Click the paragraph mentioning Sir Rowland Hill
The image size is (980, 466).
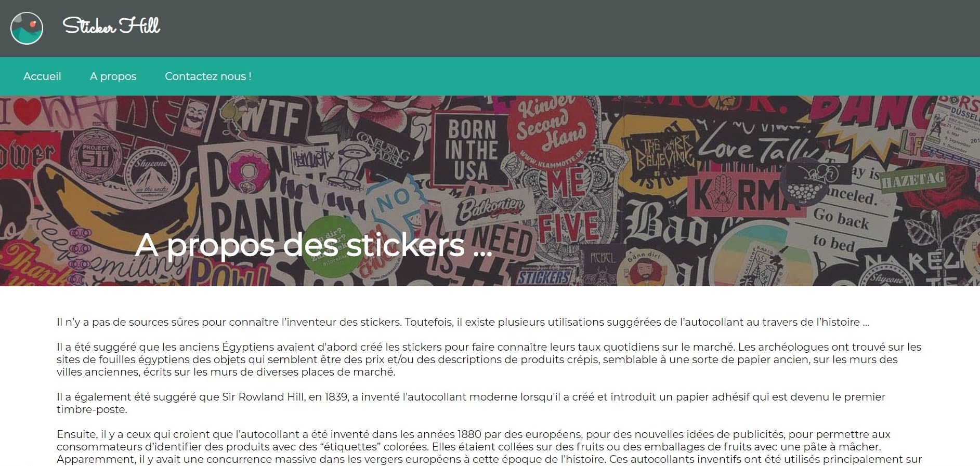coord(471,403)
